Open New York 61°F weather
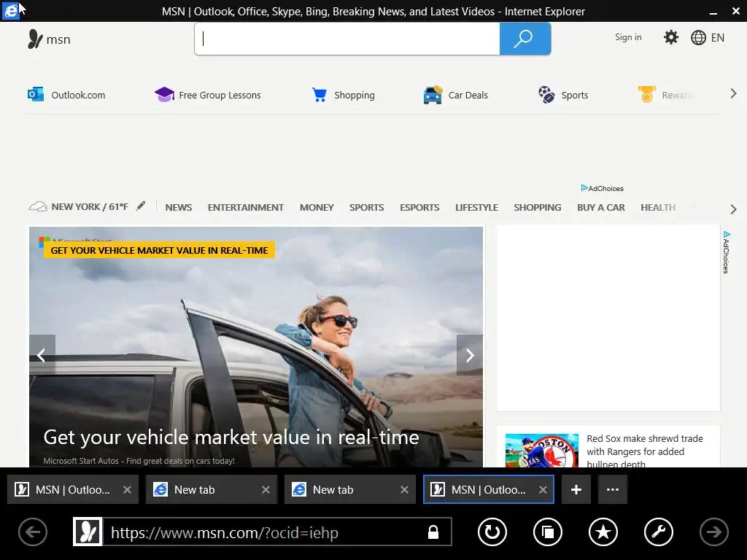The height and width of the screenshot is (560, 747). (79, 206)
